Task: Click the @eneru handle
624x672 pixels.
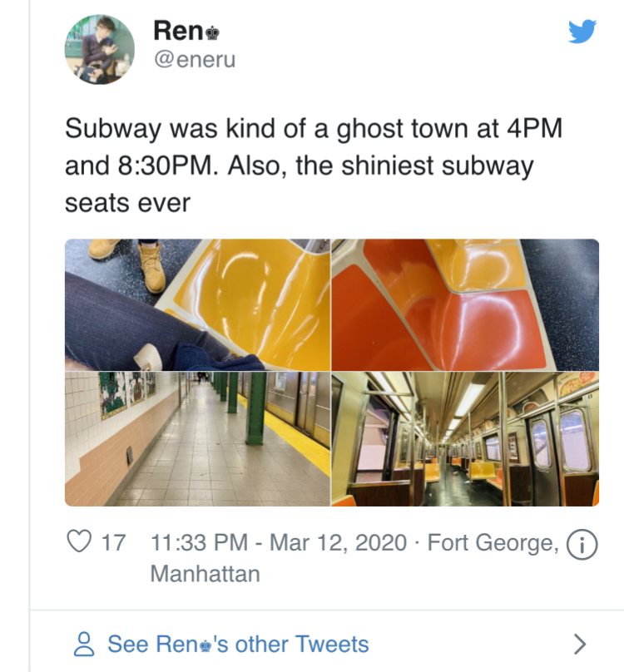Action: coord(194,60)
